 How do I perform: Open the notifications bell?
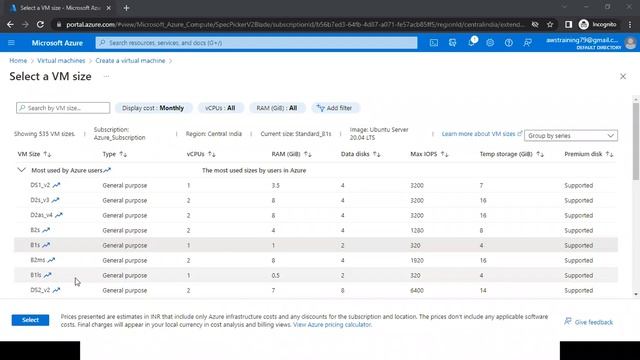tap(471, 42)
